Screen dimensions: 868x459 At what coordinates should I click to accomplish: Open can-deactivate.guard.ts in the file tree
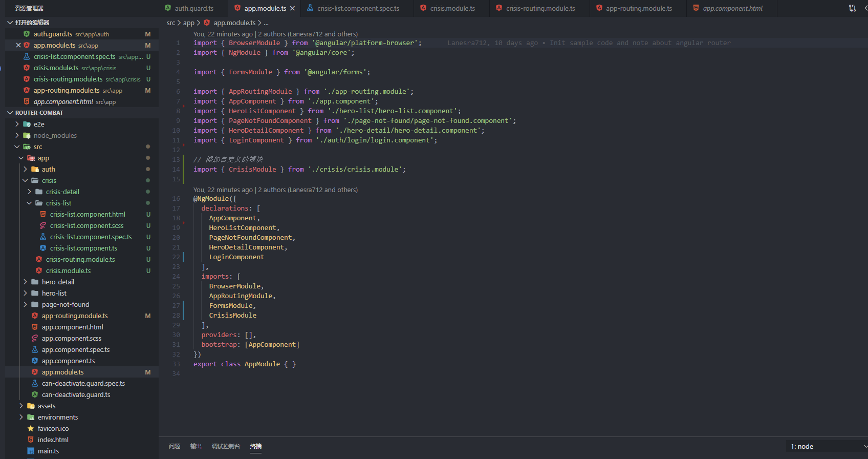(x=76, y=395)
